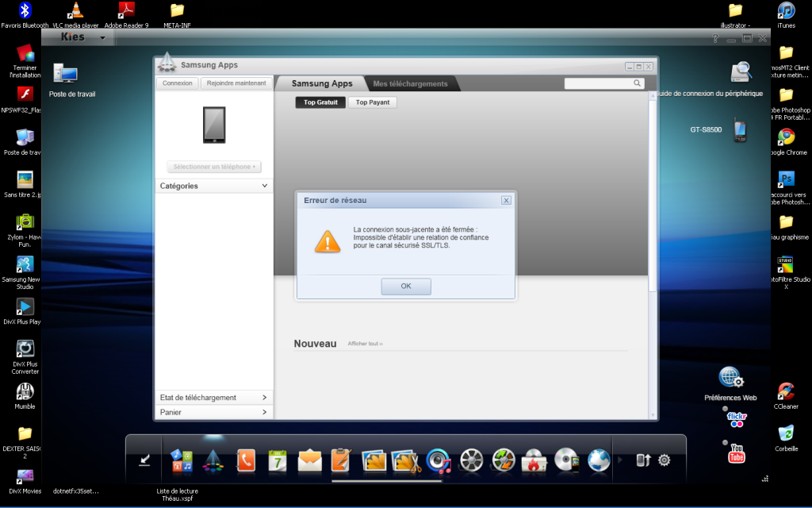Open Samsung New Studio desktop icon
The width and height of the screenshot is (812, 508).
25,264
